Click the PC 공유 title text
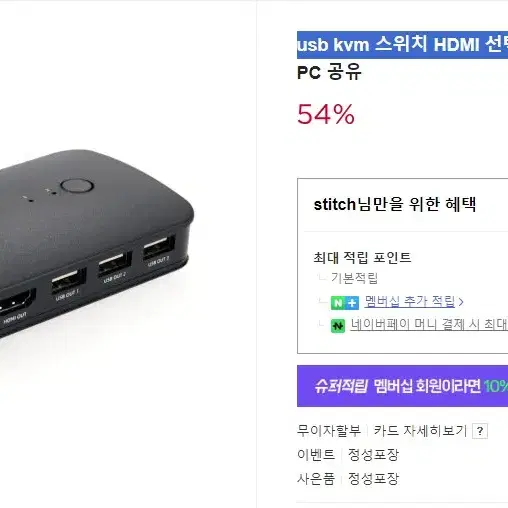 [329, 72]
